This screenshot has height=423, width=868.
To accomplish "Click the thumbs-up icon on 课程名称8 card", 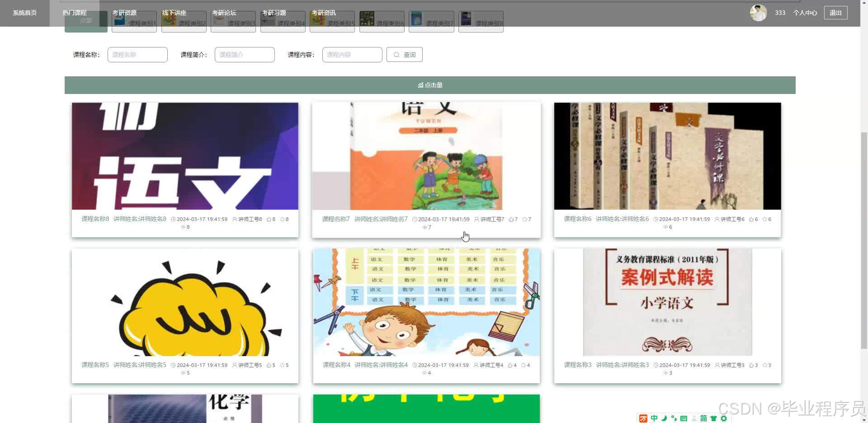I will pos(269,219).
